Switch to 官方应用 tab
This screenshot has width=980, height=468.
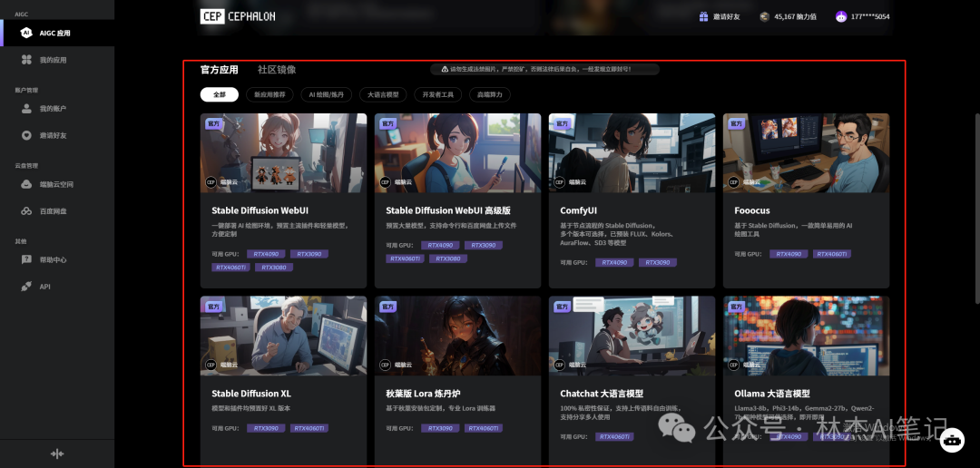220,70
